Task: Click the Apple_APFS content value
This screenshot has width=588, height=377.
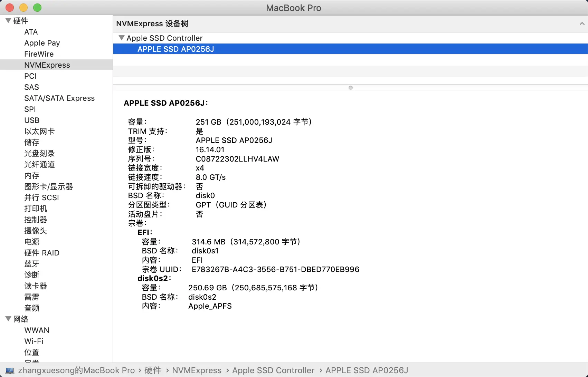Action: pos(210,306)
